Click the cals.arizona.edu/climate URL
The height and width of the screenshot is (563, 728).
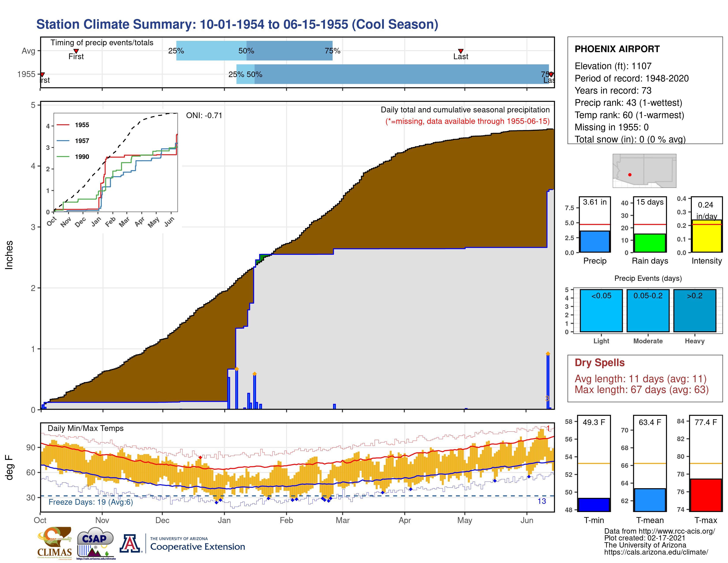[x=656, y=552]
